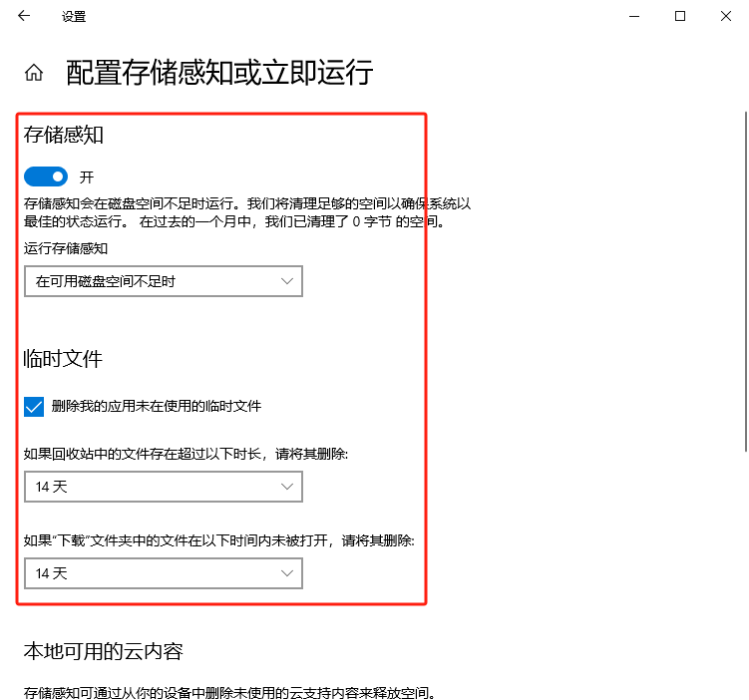Uncheck 删除我的应用未在使用的临时文件 checkbox
The image size is (749, 700).
point(34,407)
